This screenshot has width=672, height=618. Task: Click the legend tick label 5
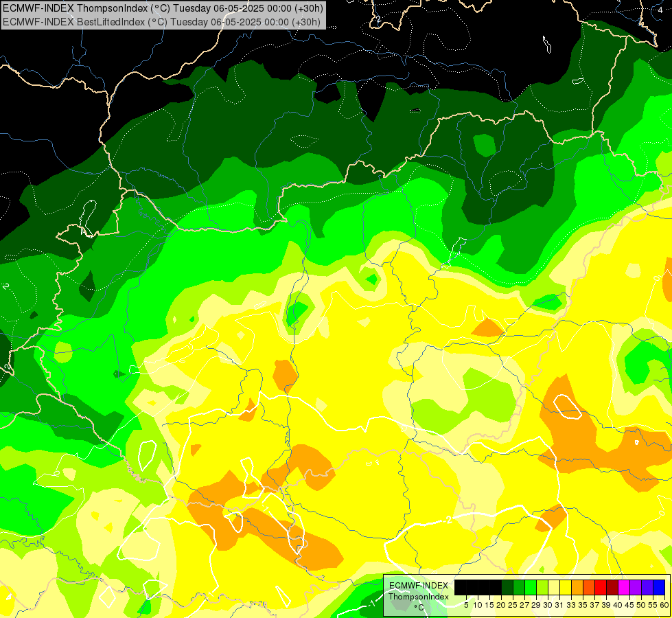point(466,605)
